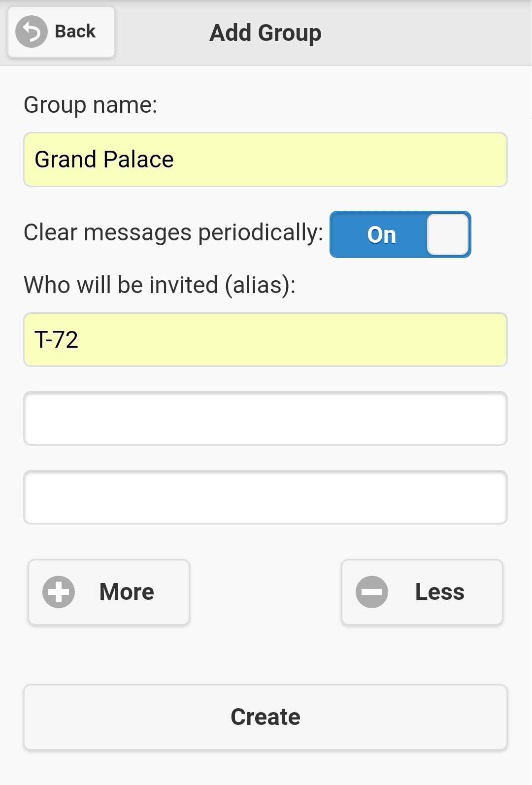Click the "Group name:" label
This screenshot has width=532, height=785.
click(91, 105)
